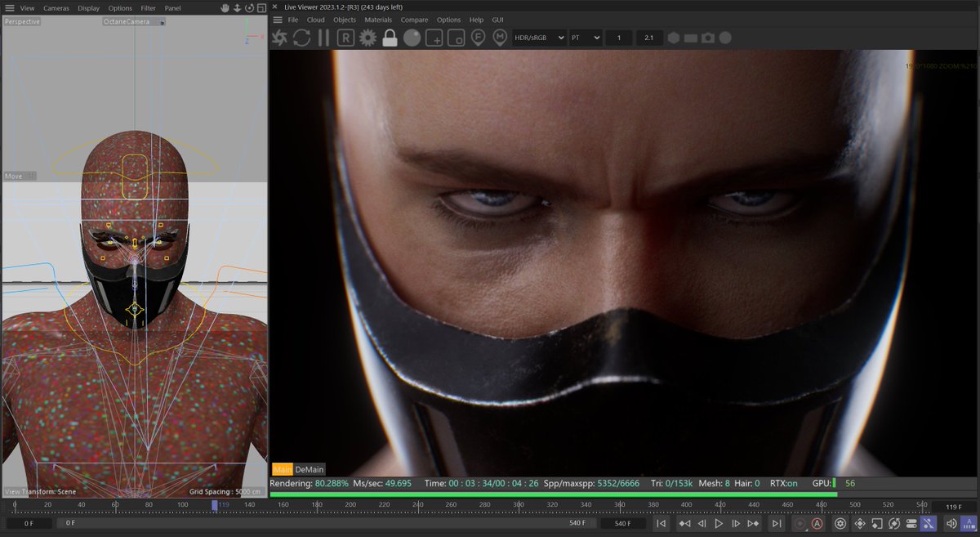Open the HDR/sRGB color space dropdown
Image resolution: width=980 pixels, height=537 pixels.
[x=540, y=38]
